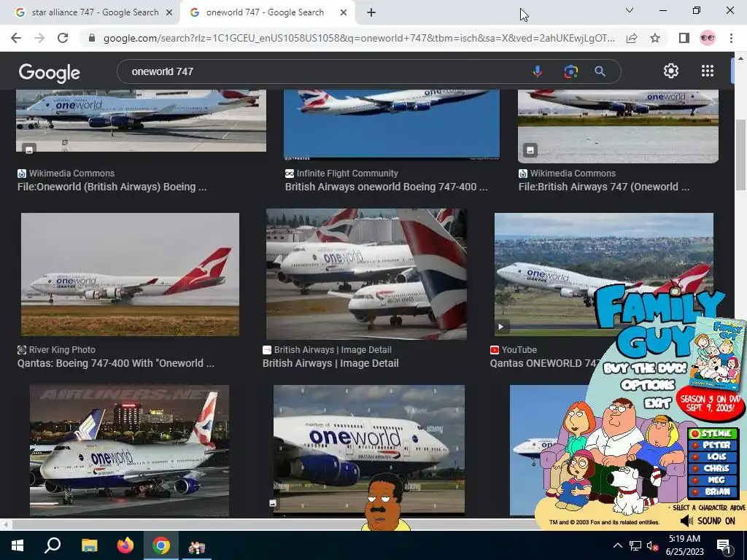Screen dimensions: 747x560
Task: Click the Chrome taskbar icon
Action: [161, 545]
